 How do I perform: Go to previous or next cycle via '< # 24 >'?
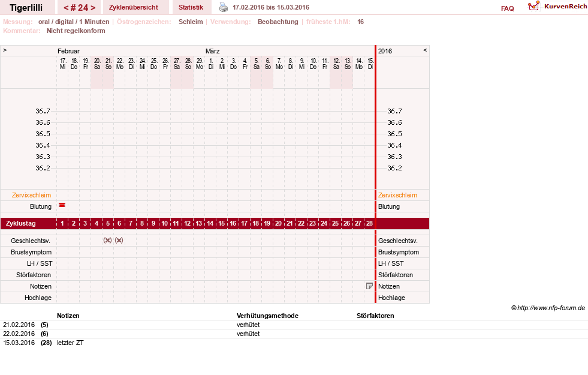(80, 8)
